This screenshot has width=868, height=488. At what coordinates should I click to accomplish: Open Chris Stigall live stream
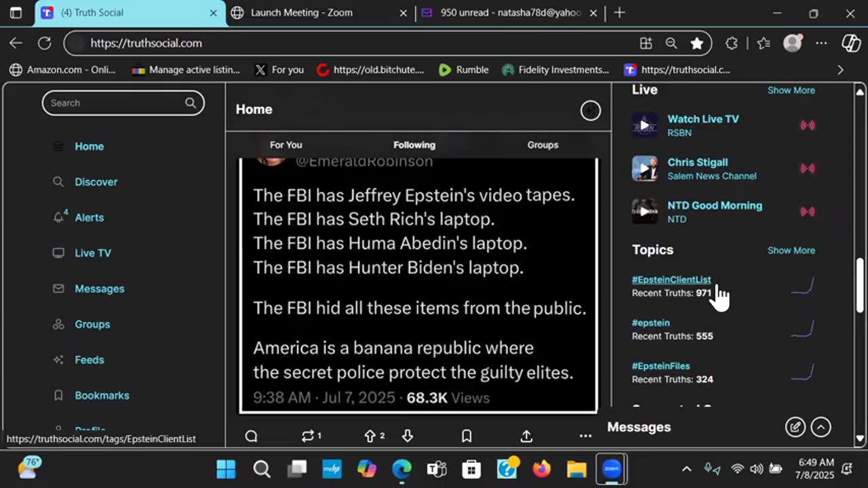point(697,163)
